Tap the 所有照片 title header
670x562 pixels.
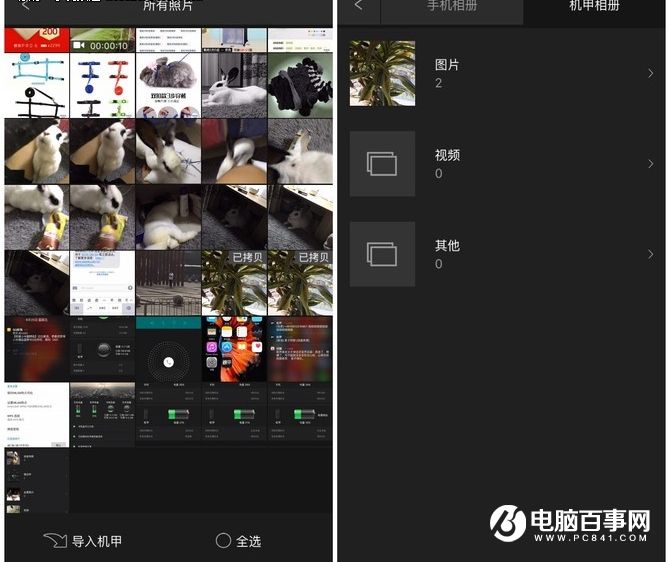click(x=168, y=7)
